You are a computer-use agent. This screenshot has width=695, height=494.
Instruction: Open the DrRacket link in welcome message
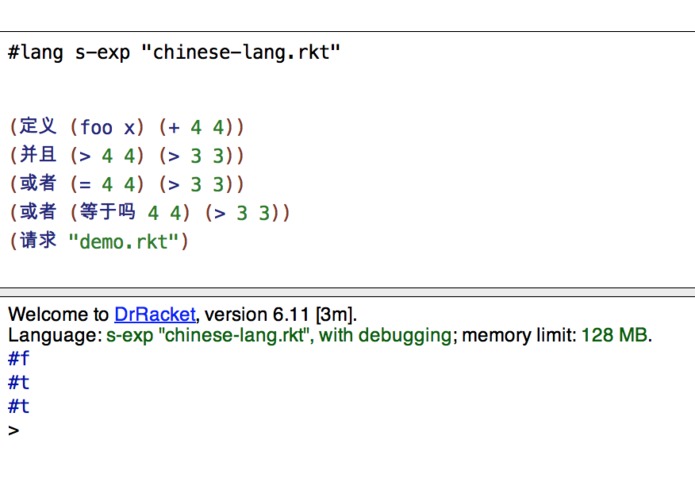tap(155, 315)
